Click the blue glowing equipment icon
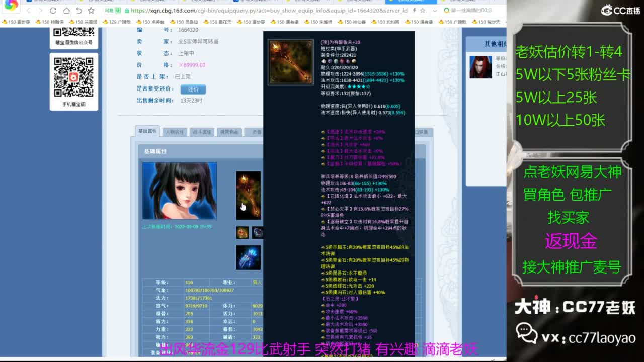This screenshot has width=644, height=362. (x=249, y=257)
